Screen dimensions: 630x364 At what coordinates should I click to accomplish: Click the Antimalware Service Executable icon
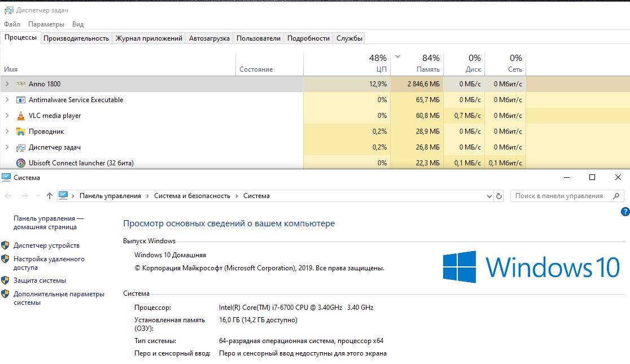(x=20, y=100)
